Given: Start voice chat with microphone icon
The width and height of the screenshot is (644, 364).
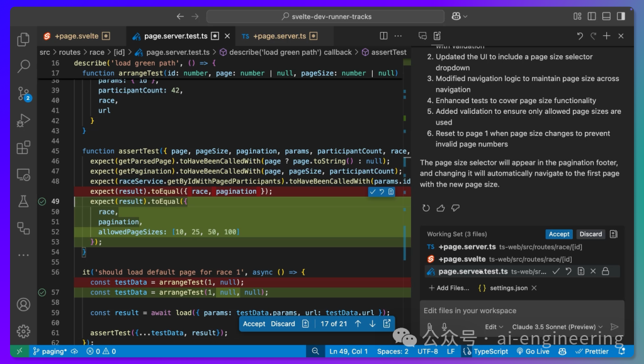Looking at the screenshot, I should click(444, 327).
